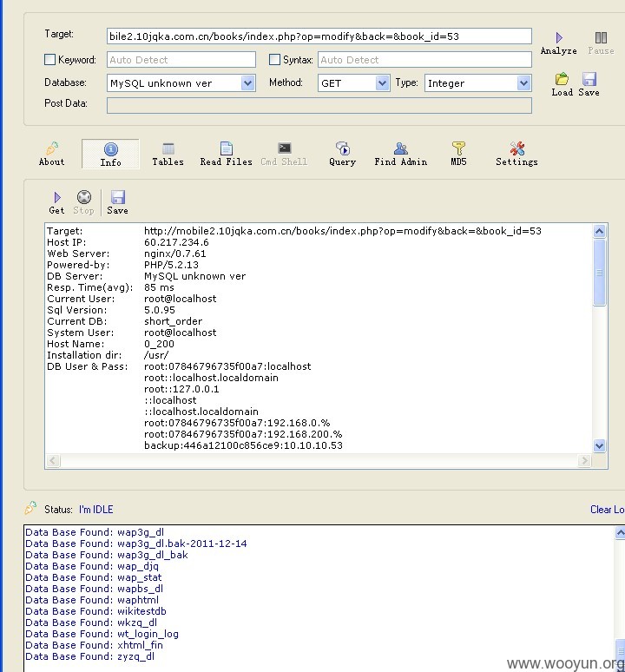The width and height of the screenshot is (625, 672).
Task: Click info panel scroll up arrow
Action: 599,232
